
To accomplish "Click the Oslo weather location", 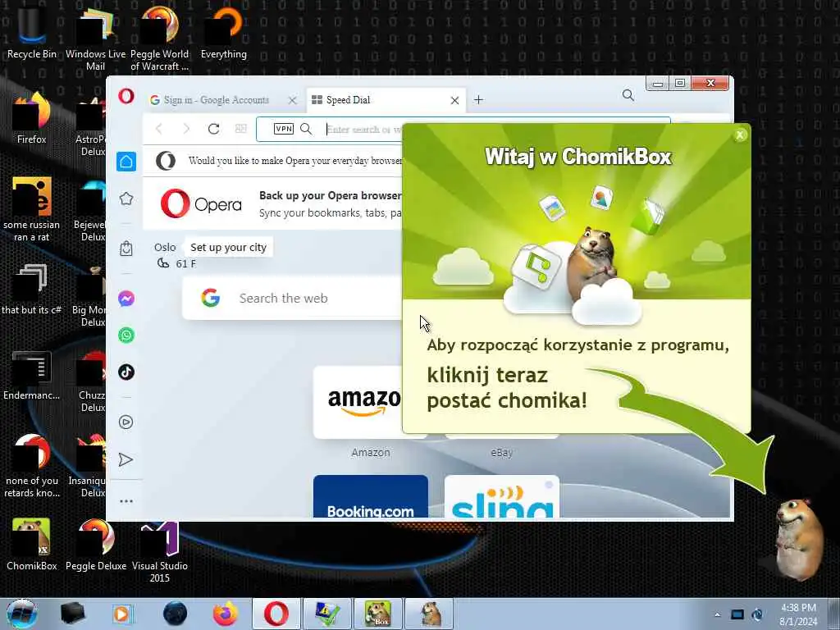I will [165, 248].
